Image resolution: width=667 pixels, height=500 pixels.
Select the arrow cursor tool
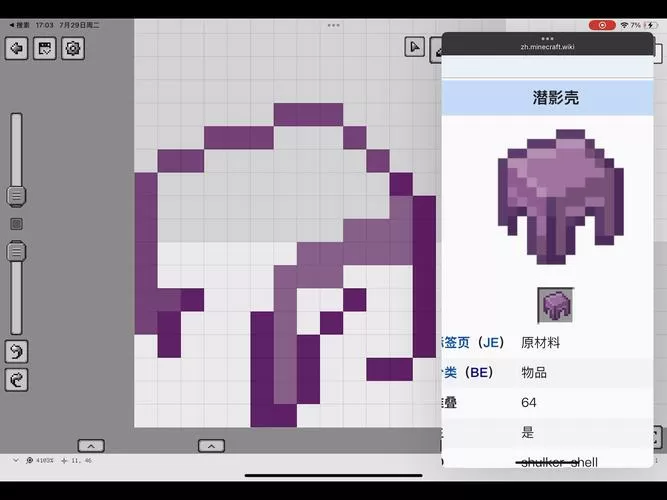click(414, 47)
